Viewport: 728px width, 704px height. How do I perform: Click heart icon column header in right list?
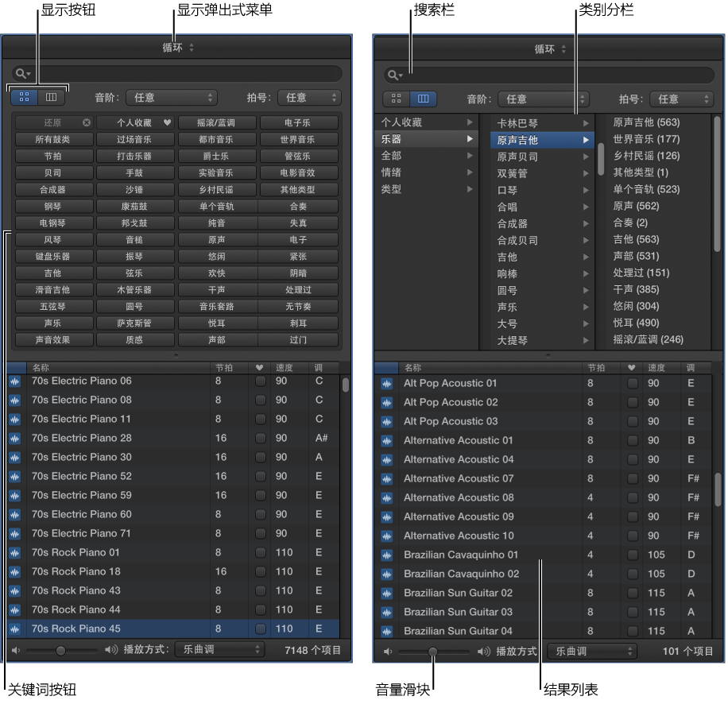coord(631,368)
